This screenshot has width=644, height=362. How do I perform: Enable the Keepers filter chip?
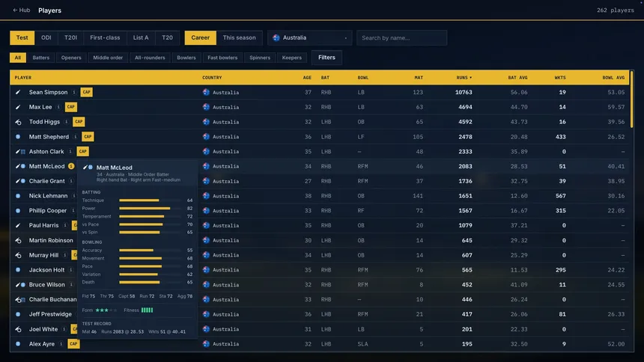(x=292, y=58)
